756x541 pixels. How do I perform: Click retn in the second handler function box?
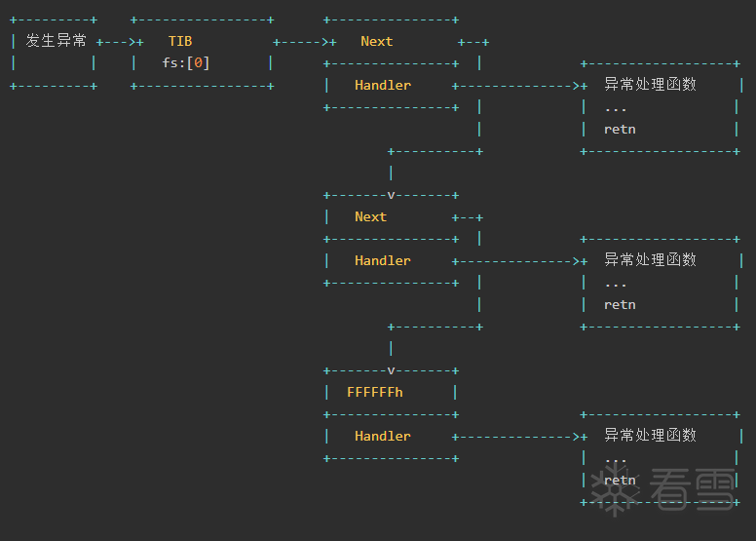620,304
